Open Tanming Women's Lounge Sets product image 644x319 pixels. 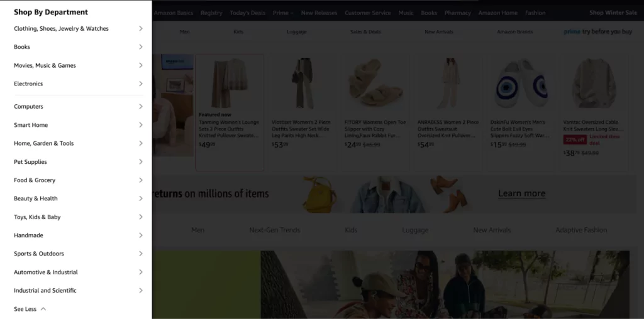coord(230,84)
